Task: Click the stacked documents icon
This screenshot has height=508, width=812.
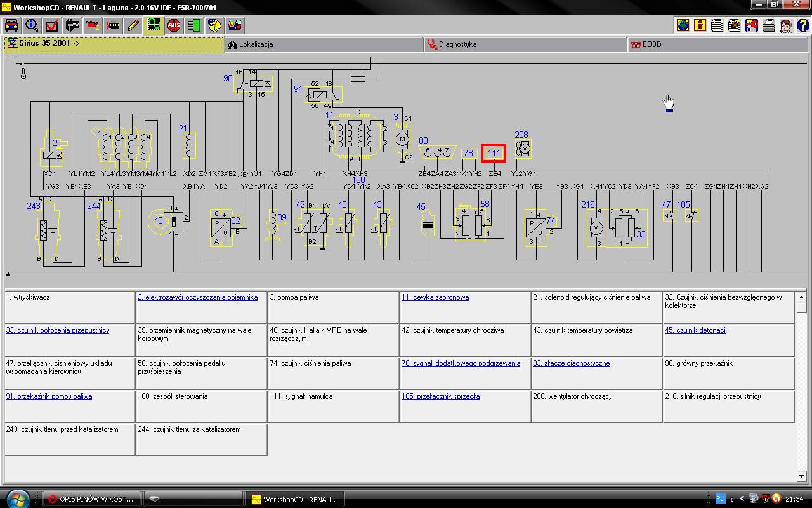Action: tap(717, 25)
